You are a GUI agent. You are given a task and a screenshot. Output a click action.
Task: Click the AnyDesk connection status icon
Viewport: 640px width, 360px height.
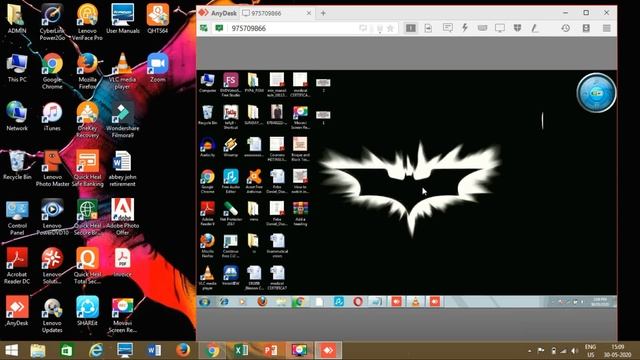203,28
